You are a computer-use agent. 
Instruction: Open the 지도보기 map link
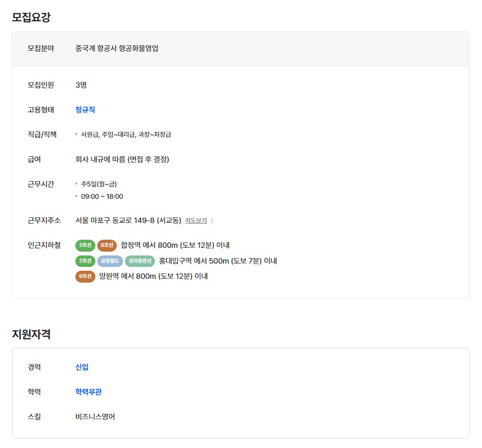point(195,221)
